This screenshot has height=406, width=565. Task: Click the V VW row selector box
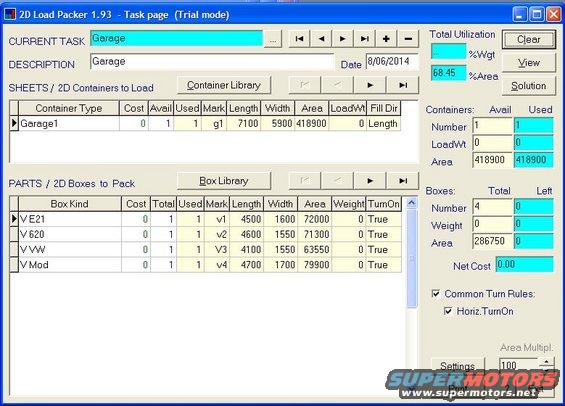[14, 249]
